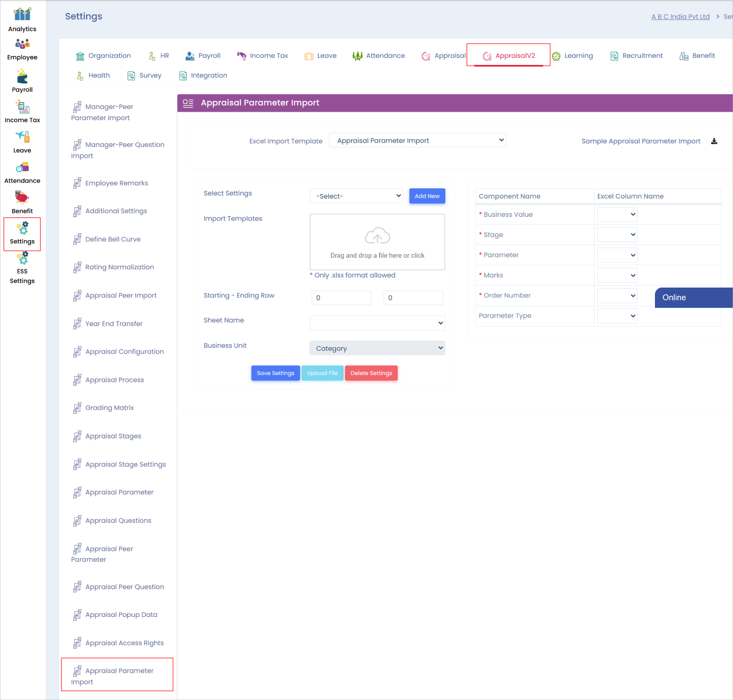Click the ESS Settings gear icon

pyautogui.click(x=22, y=258)
